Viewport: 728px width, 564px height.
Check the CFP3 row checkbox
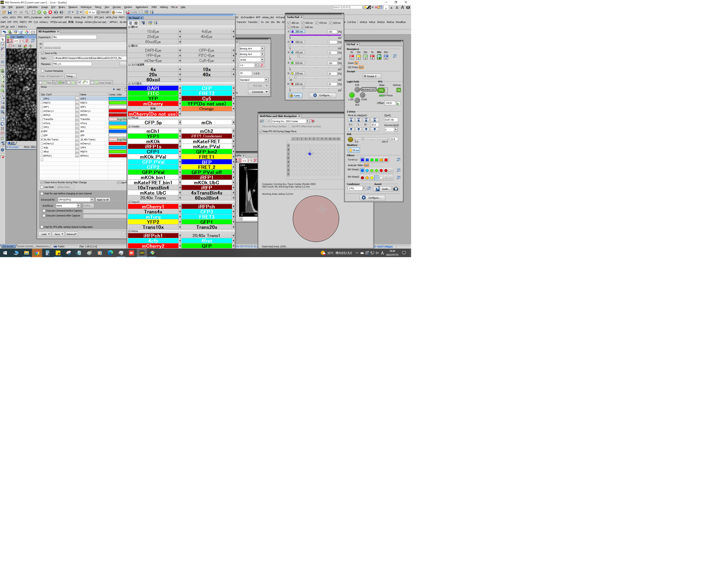tap(42, 99)
